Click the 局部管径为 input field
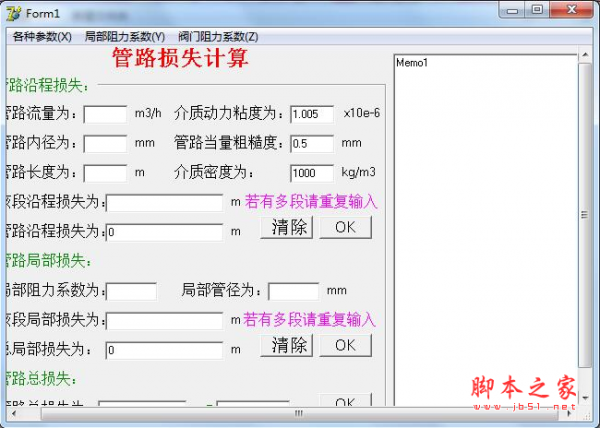Screen dimensions: 600x428 coord(293,291)
